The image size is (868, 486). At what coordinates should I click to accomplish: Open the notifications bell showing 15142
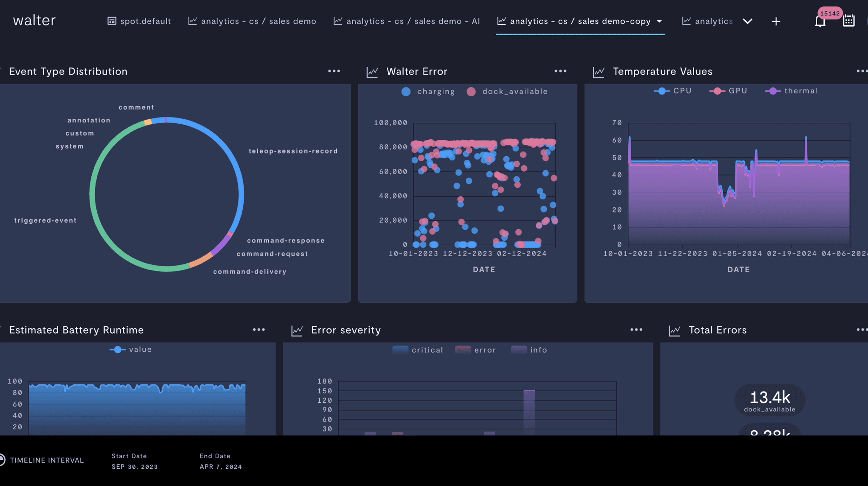[x=820, y=21]
